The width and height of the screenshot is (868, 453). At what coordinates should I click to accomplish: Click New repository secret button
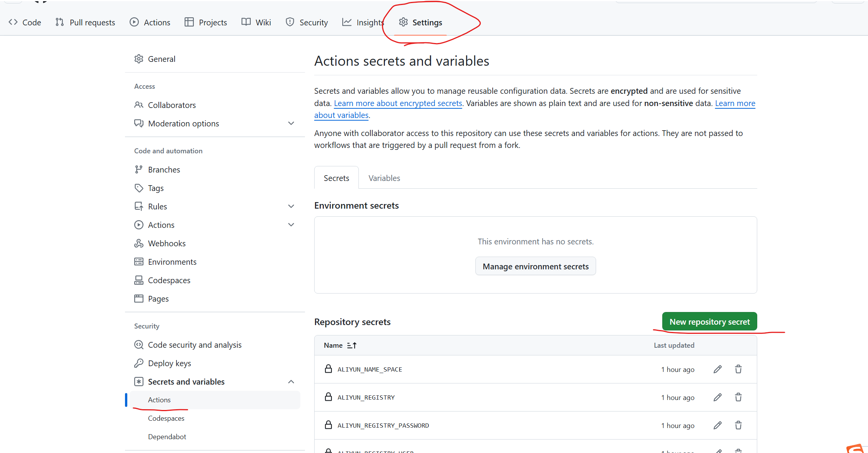(709, 322)
